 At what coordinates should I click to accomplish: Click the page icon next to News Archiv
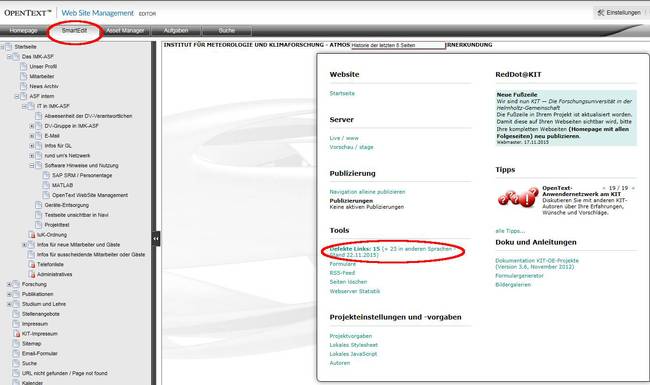tap(24, 86)
